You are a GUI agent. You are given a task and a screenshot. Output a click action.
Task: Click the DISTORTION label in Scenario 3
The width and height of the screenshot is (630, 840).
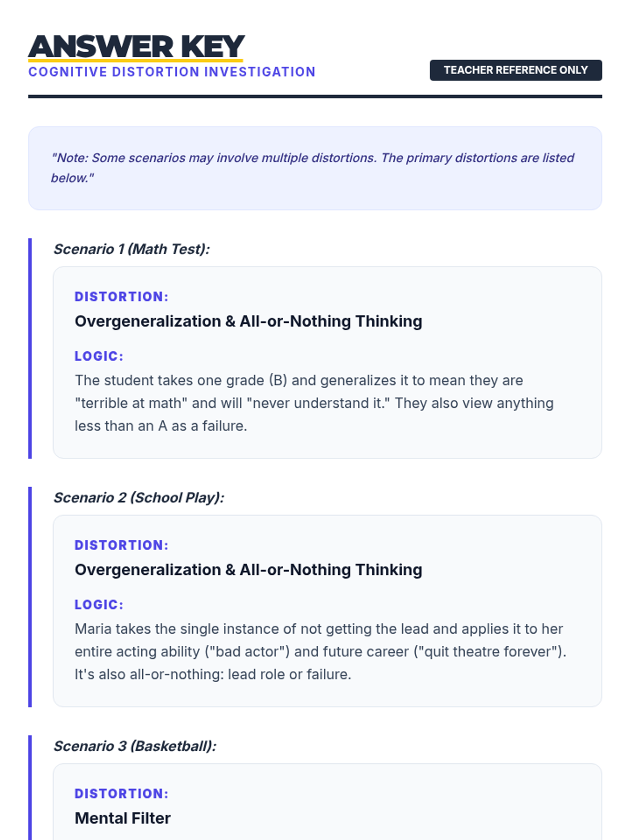pos(121,793)
